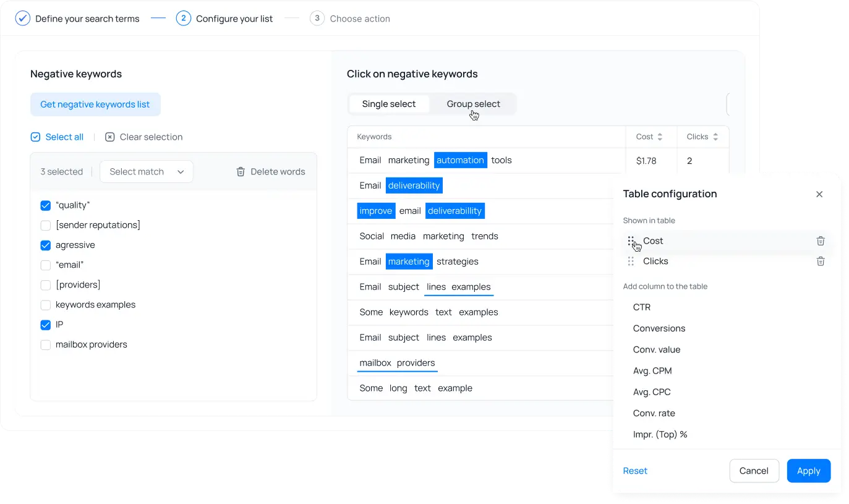Uncheck the IP keyword checkbox
This screenshot has width=849, height=504.
45,325
